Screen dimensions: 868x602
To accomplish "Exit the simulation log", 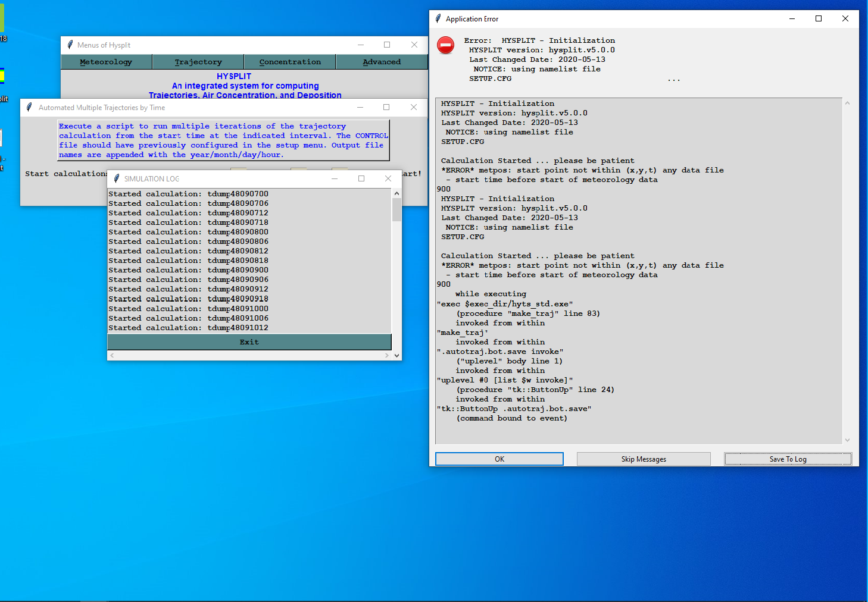I will click(249, 342).
